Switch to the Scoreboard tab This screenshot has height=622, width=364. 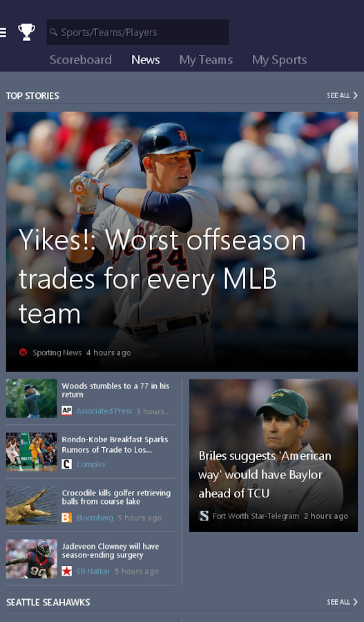click(81, 60)
